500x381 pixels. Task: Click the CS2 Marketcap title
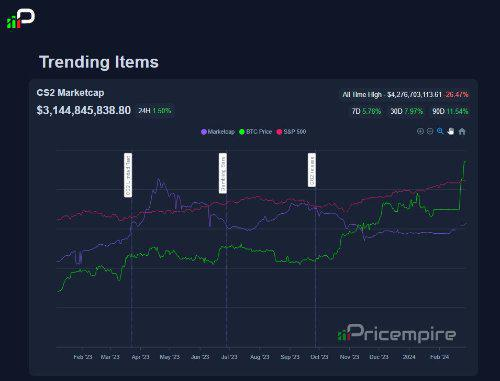[x=70, y=93]
